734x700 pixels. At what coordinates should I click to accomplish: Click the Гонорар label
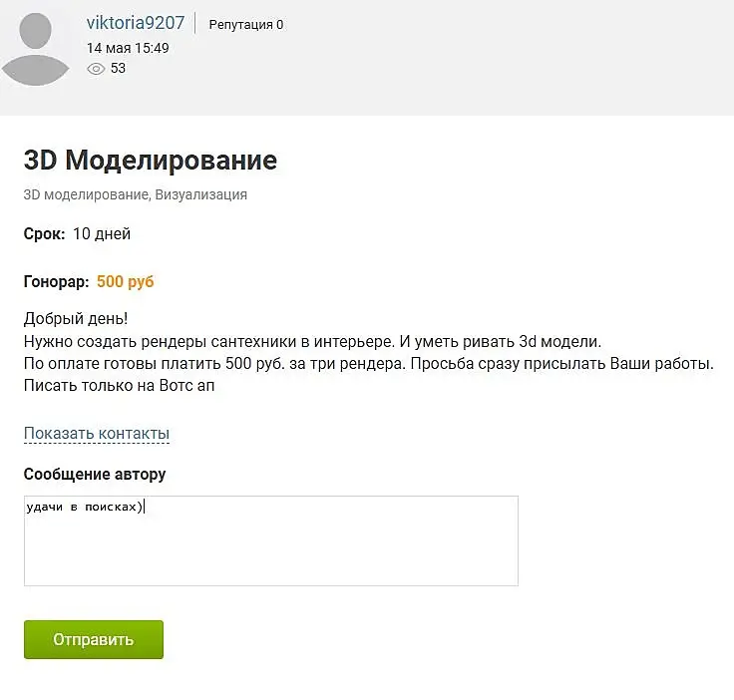(x=57, y=282)
